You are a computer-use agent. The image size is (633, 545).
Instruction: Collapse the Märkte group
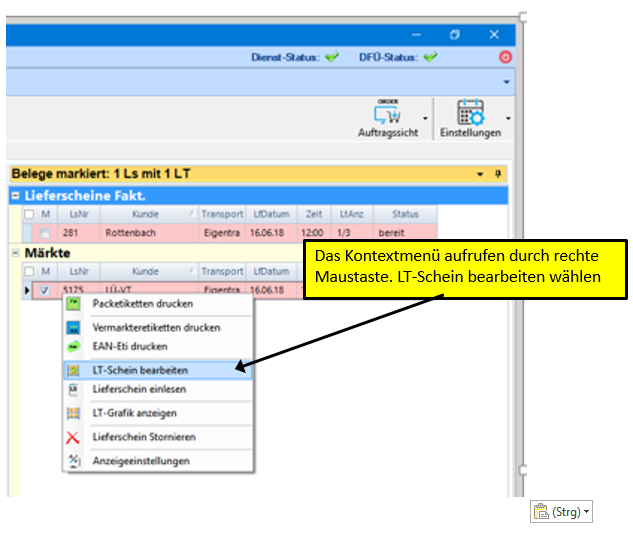click(15, 253)
